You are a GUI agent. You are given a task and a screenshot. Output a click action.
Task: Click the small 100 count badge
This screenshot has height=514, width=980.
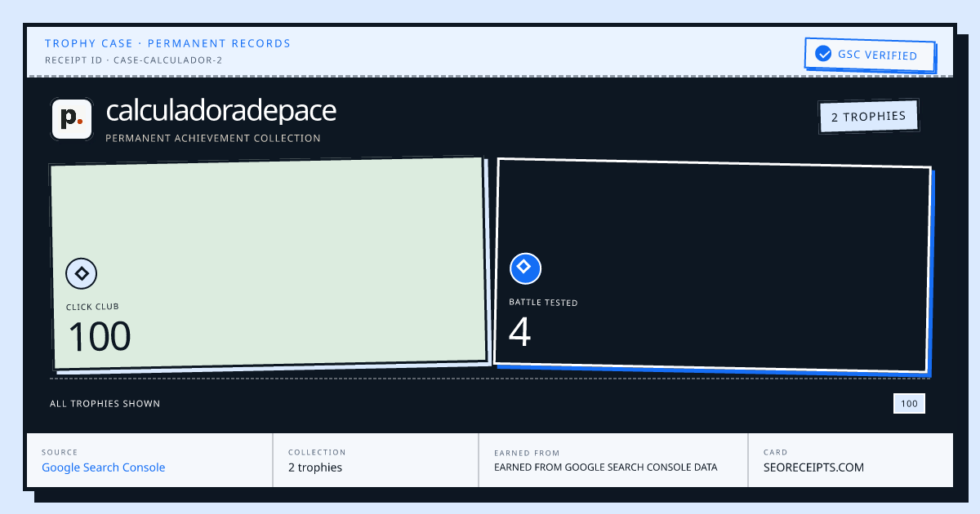[x=909, y=404]
